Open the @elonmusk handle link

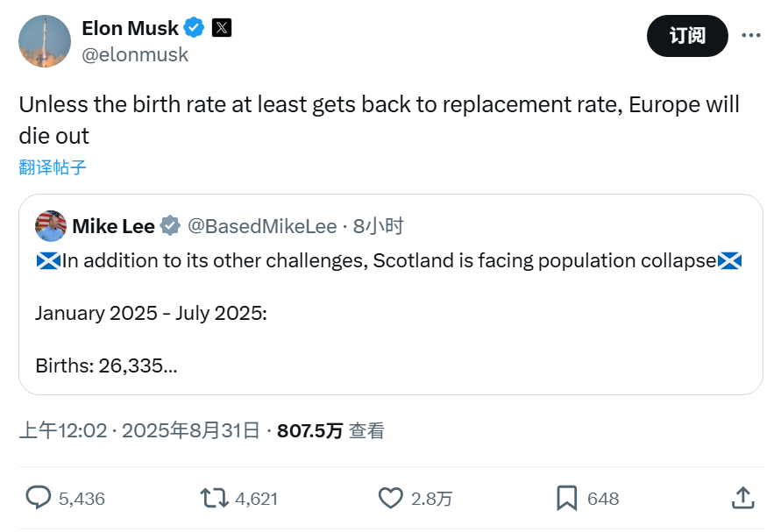click(x=135, y=54)
